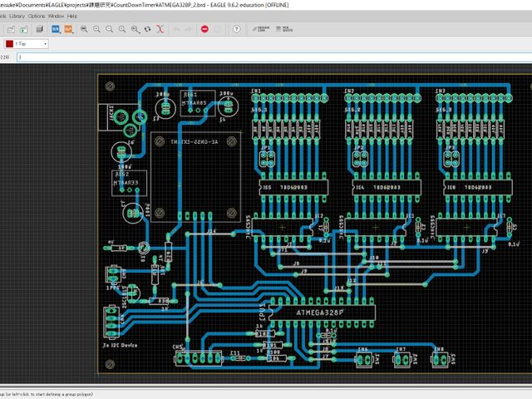
Task: Select the IC5 TBD62083 driver chip
Action: [293, 187]
